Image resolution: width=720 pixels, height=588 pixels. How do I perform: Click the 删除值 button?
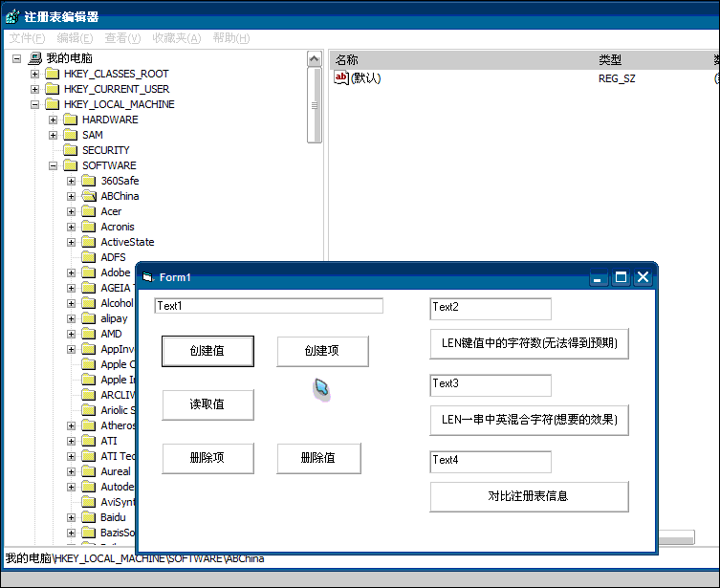point(318,458)
